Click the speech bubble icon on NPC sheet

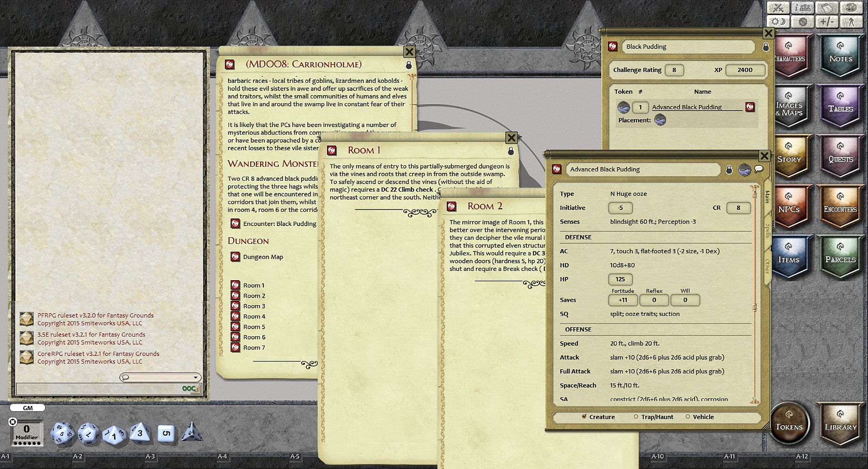759,169
